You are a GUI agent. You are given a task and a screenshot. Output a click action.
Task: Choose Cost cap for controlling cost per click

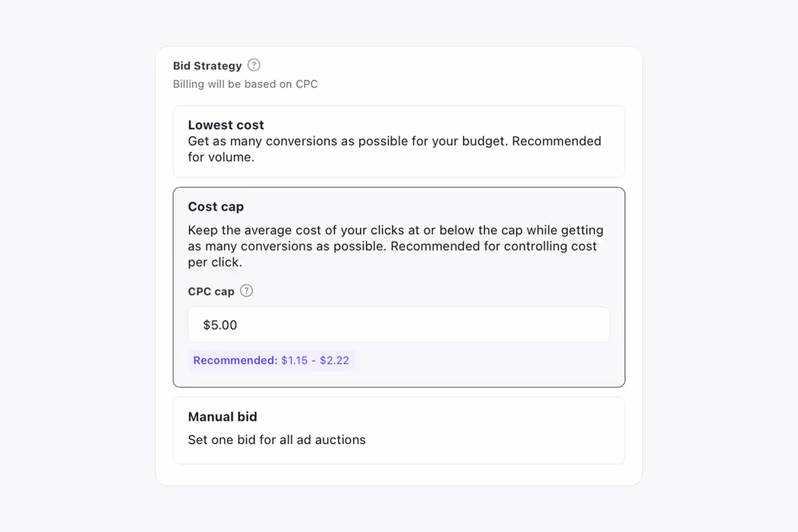pos(399,207)
